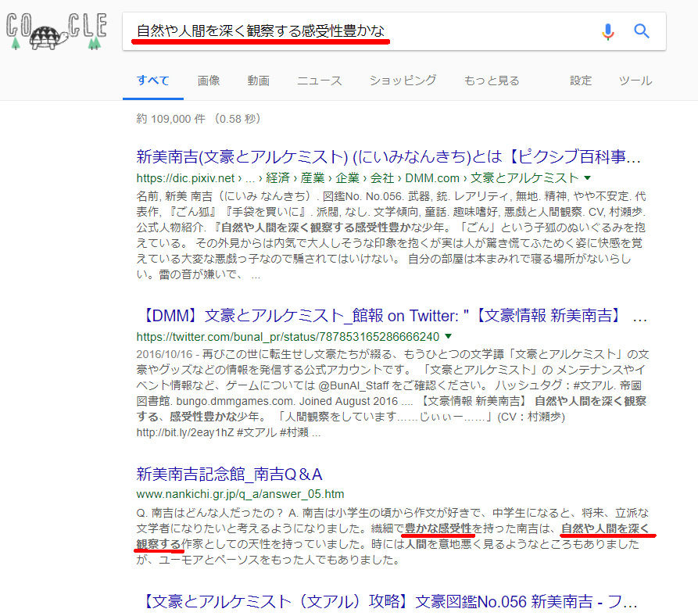Click the twitter.com/bunal_pr status URL
The image size is (698, 616).
point(288,337)
